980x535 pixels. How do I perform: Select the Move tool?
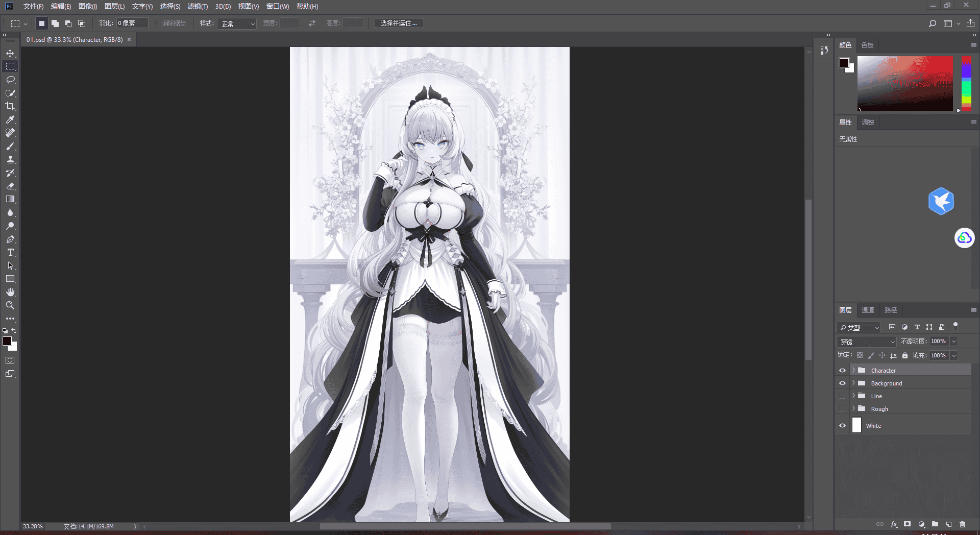(10, 53)
